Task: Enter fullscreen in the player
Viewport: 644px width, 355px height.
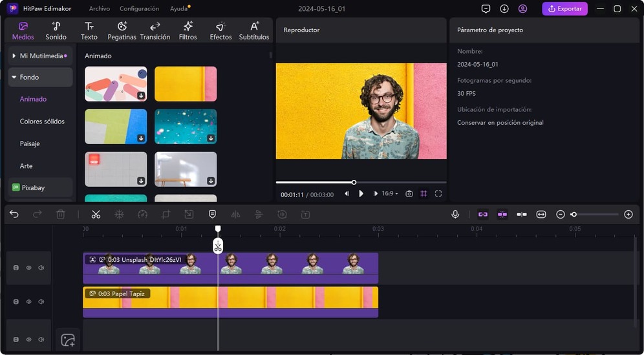Action: [x=438, y=194]
